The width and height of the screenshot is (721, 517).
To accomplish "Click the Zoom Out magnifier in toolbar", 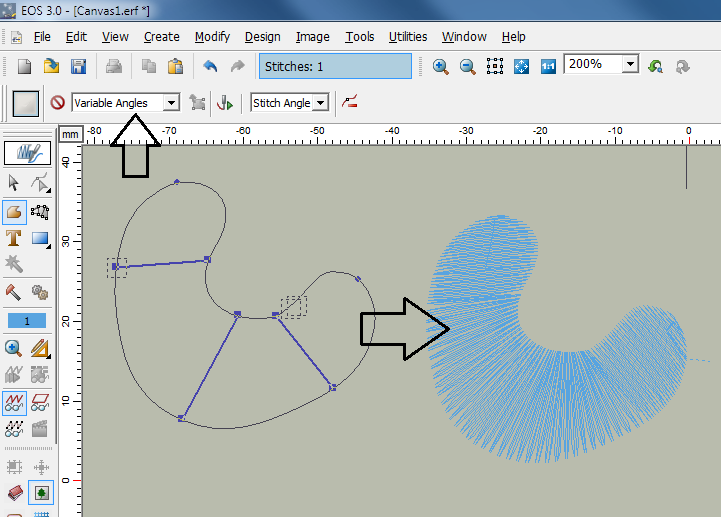I will click(468, 67).
